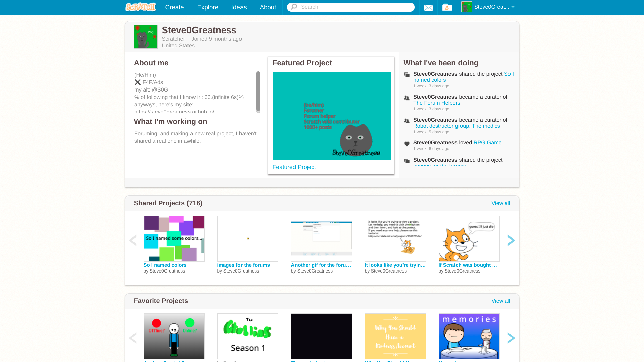This screenshot has width=644, height=362.
Task: Click the 'Joined 9 months ago' text
Action: click(x=216, y=39)
